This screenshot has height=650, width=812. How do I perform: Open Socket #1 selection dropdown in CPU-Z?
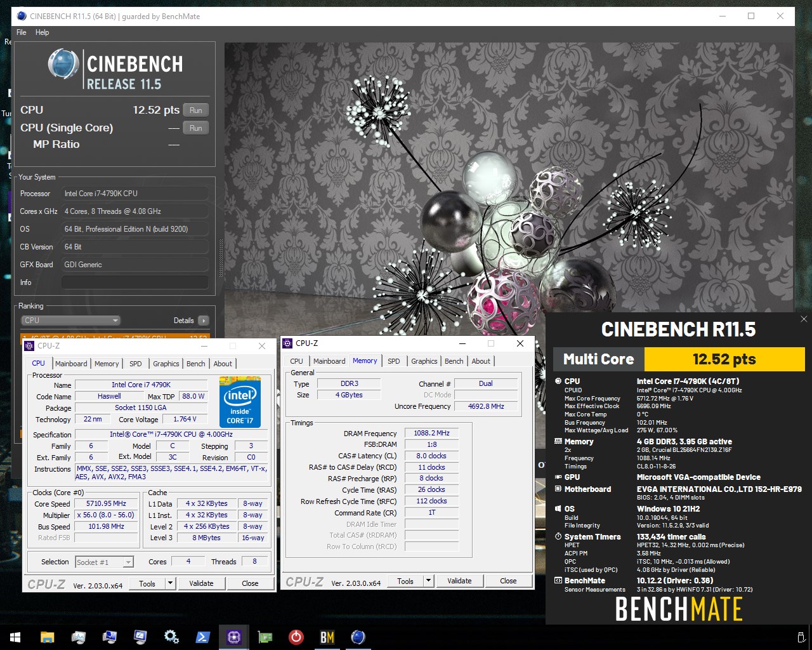tap(104, 562)
